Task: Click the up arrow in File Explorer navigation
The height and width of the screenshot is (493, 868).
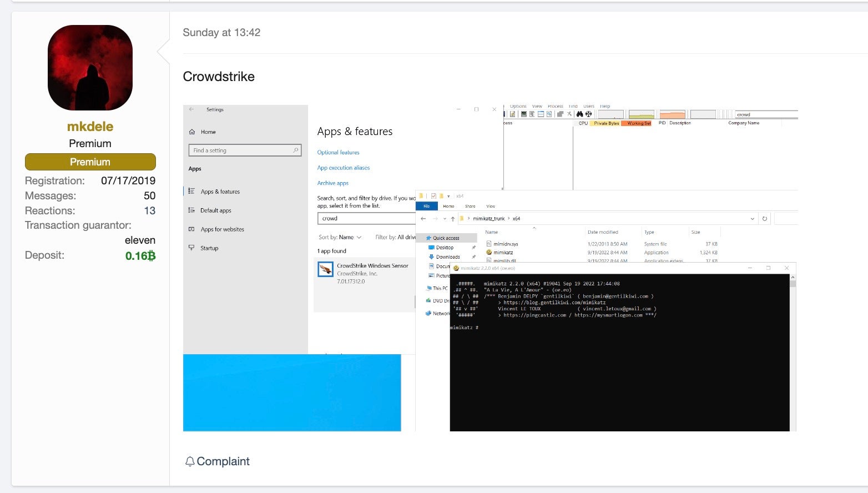Action: [x=453, y=219]
